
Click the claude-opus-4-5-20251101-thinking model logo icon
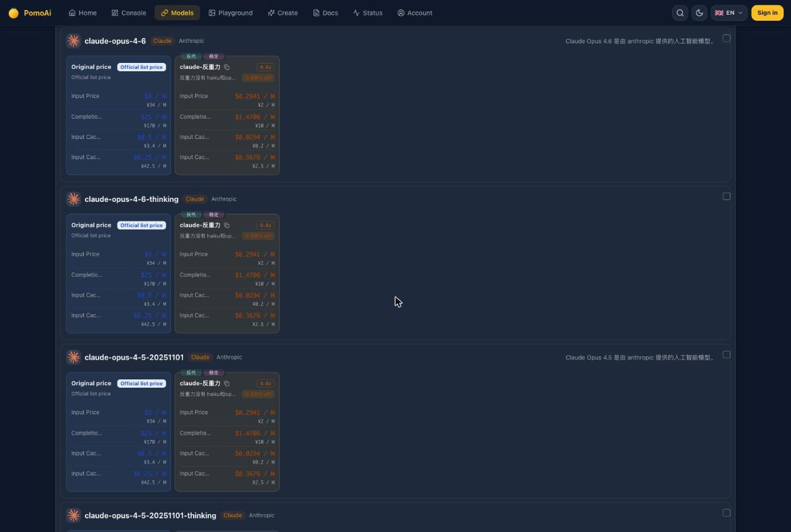pyautogui.click(x=74, y=515)
